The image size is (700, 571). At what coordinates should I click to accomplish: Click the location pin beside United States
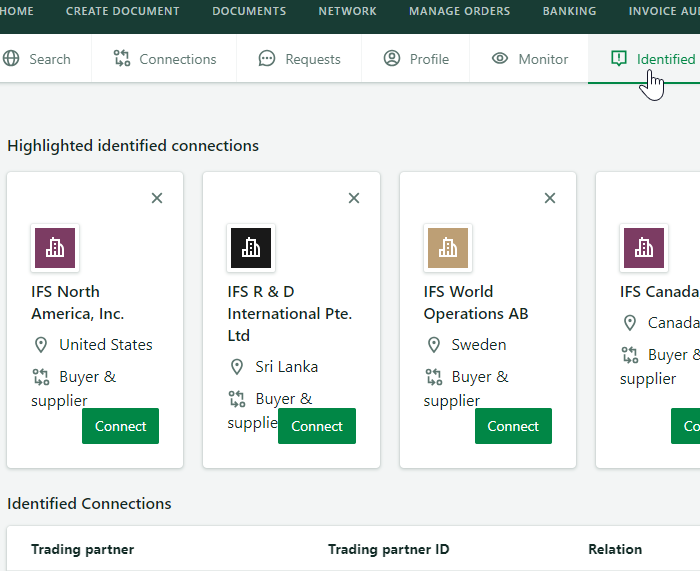(41, 345)
